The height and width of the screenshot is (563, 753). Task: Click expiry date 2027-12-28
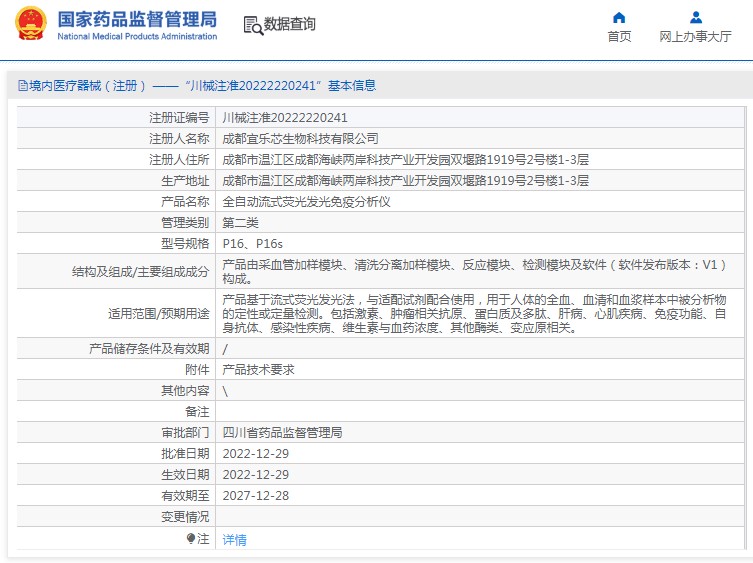pyautogui.click(x=255, y=496)
